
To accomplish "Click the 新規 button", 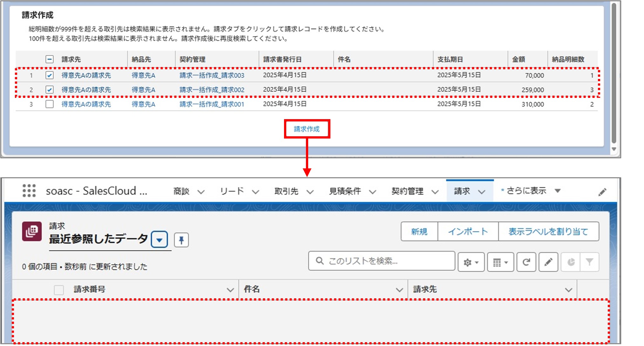I will [419, 232].
